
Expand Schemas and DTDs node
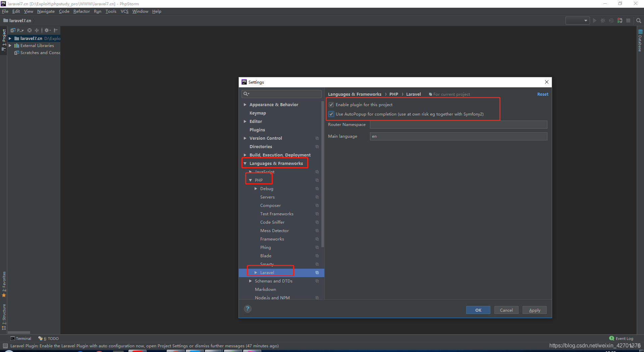click(x=251, y=281)
